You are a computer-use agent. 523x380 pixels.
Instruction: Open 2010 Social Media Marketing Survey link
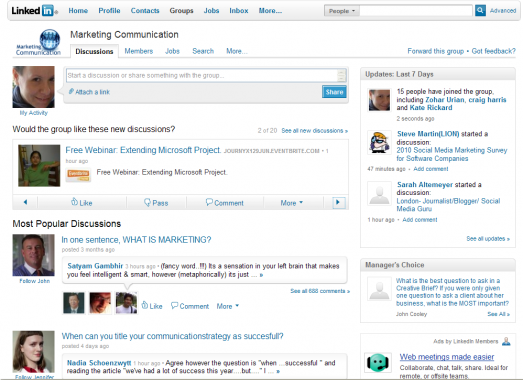452,154
